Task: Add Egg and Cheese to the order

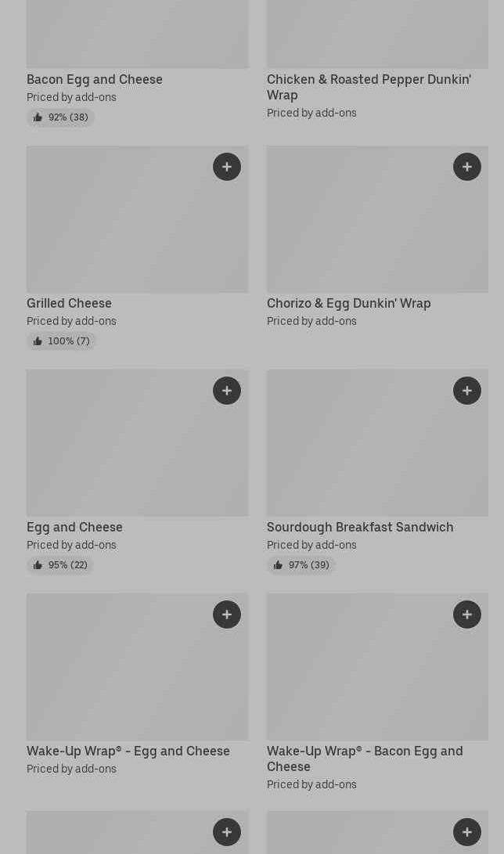Action: pyautogui.click(x=227, y=391)
